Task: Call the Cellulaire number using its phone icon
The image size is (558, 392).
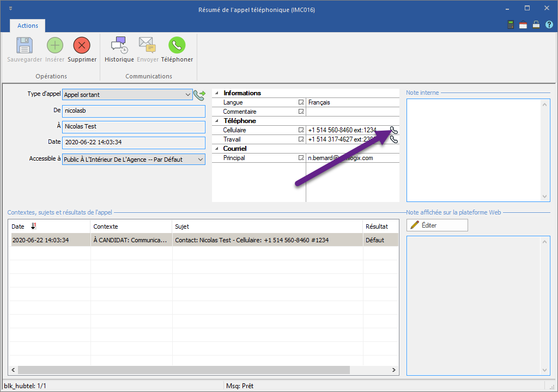Action: coord(393,130)
